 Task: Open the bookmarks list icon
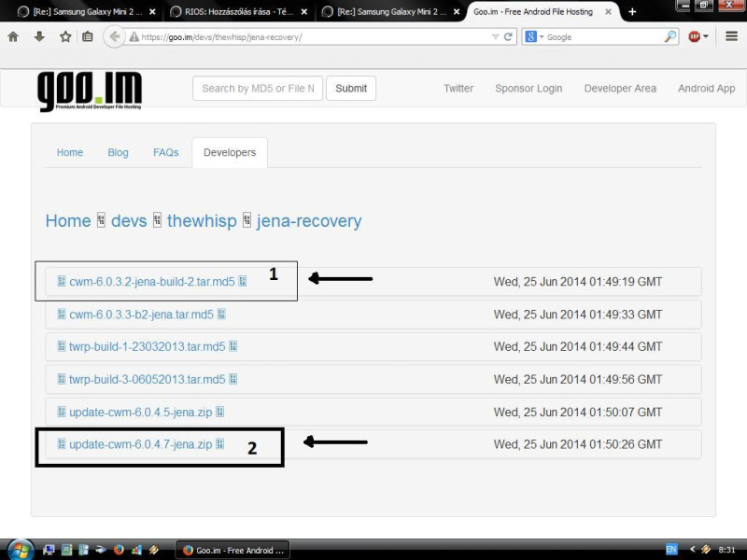[88, 36]
